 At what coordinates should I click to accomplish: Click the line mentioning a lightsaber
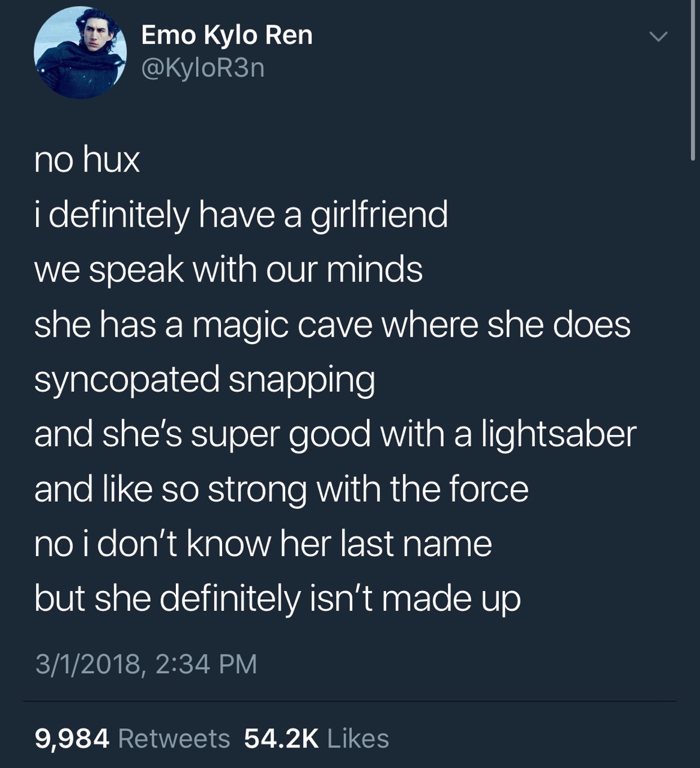click(x=334, y=434)
